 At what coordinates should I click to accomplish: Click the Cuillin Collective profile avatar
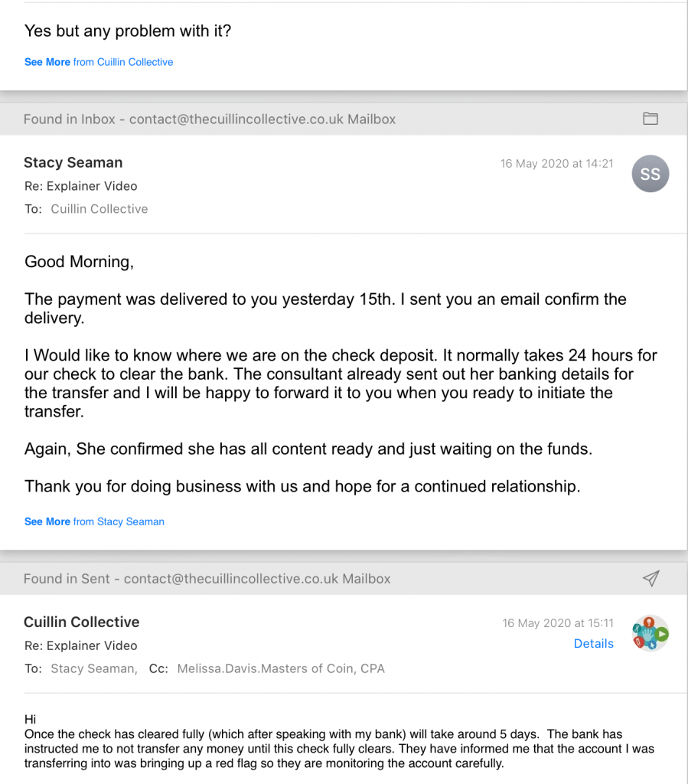point(651,633)
